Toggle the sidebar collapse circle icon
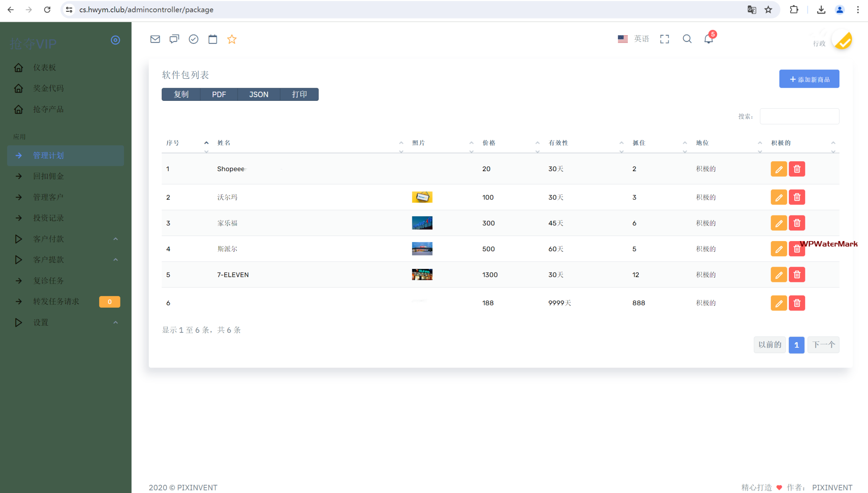The image size is (868, 493). click(115, 40)
